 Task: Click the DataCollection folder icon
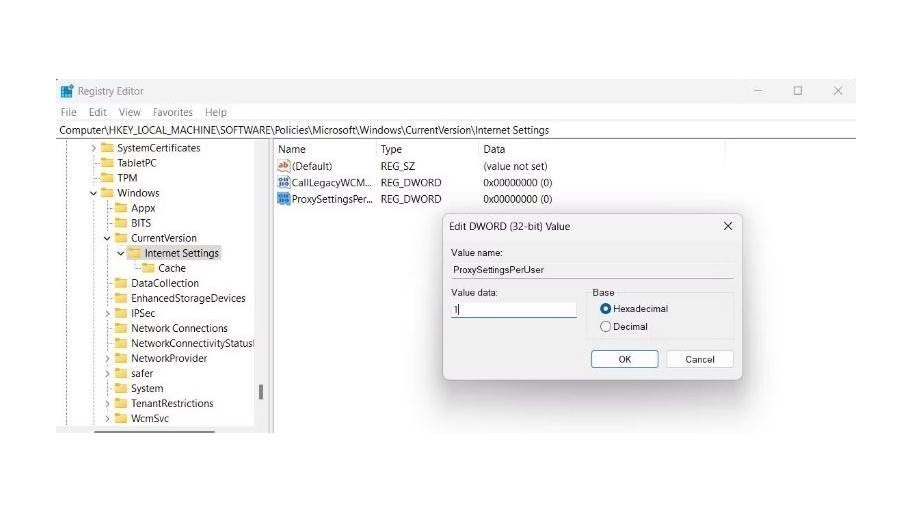[x=121, y=283]
